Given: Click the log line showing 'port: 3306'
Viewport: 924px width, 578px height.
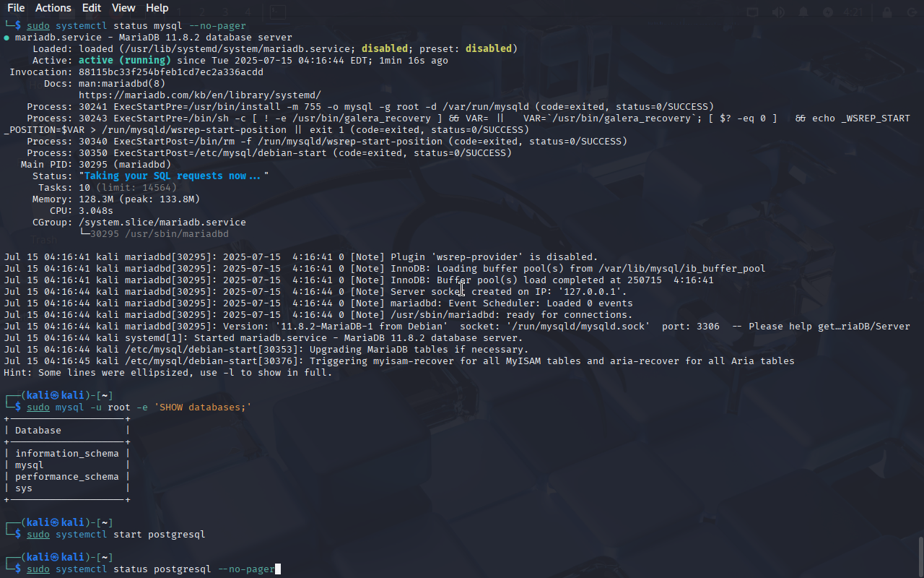Looking at the screenshot, I should [x=457, y=327].
